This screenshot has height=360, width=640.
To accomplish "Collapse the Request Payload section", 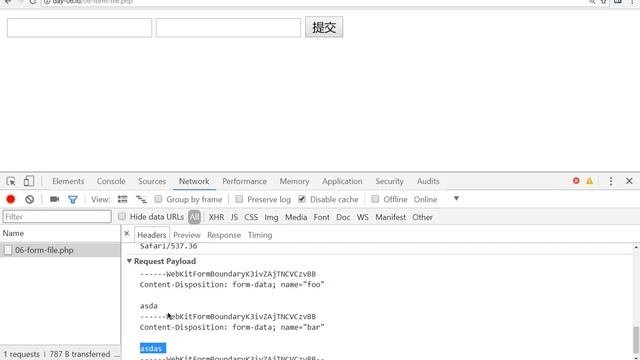I will [129, 261].
